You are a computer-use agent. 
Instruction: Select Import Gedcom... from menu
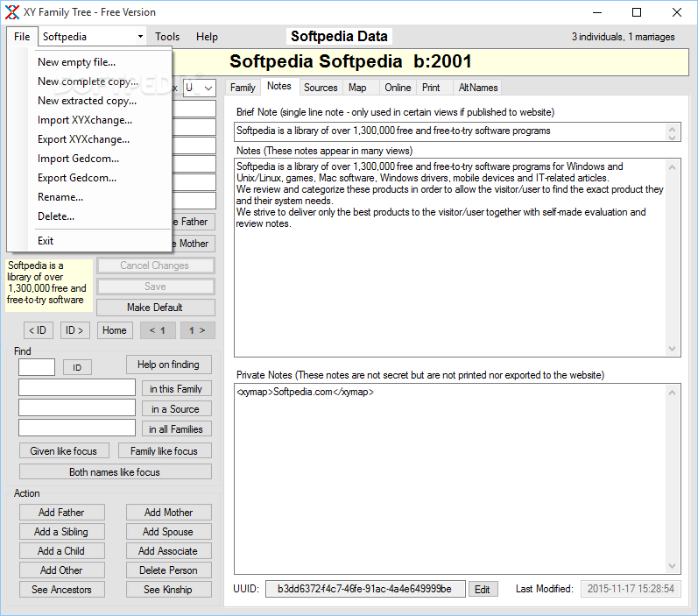pos(78,158)
